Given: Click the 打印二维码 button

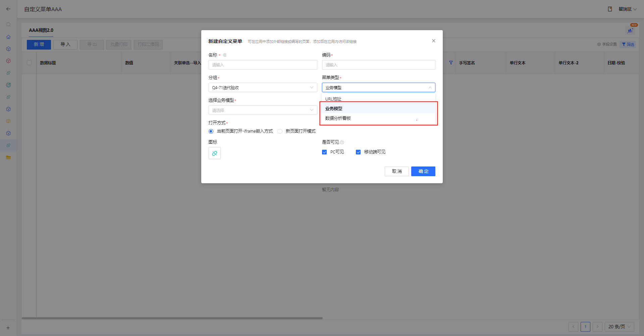Looking at the screenshot, I should [x=148, y=45].
